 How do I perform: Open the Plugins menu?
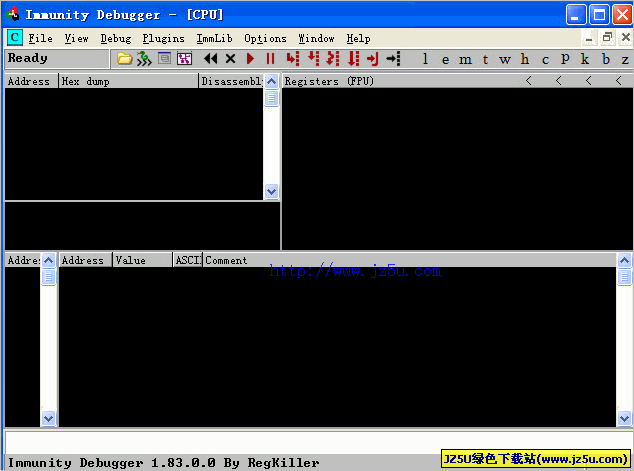point(163,38)
